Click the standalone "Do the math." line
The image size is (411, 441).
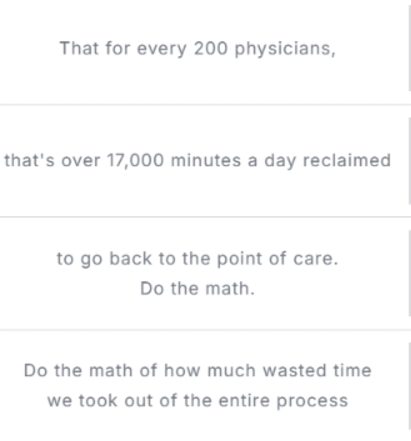[197, 288]
